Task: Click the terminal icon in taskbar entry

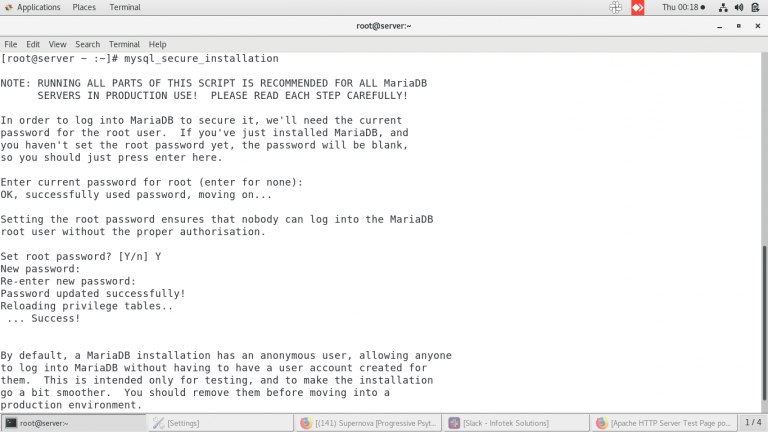Action: pos(11,423)
